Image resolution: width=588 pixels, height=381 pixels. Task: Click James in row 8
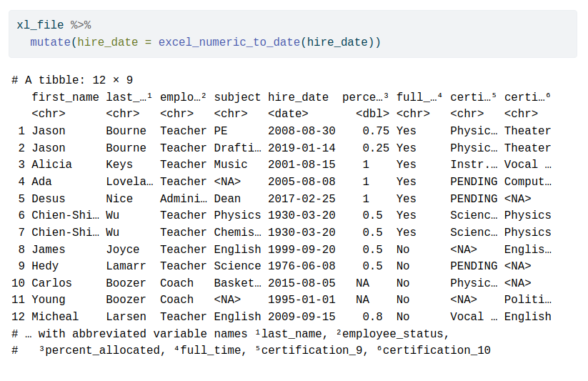pos(49,249)
